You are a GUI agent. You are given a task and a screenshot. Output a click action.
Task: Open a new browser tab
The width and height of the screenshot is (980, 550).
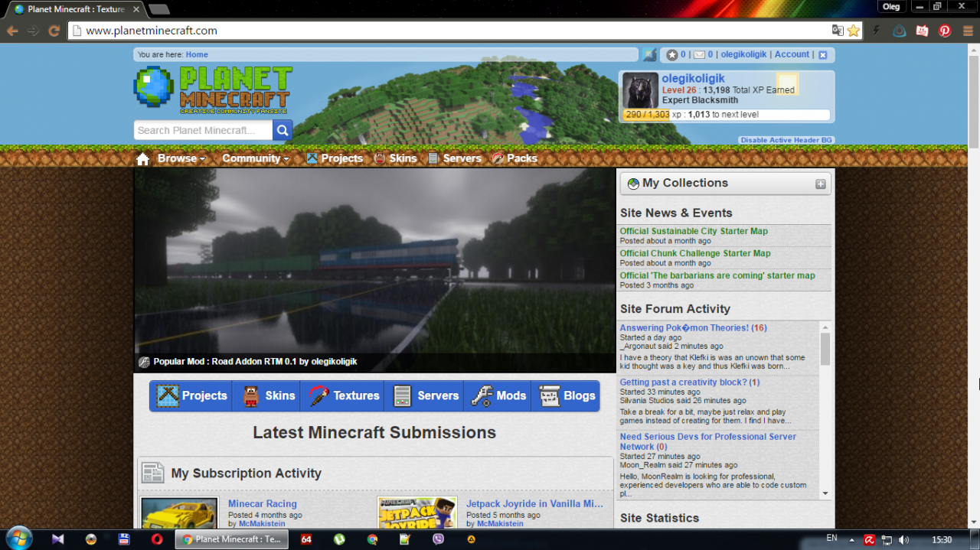158,9
